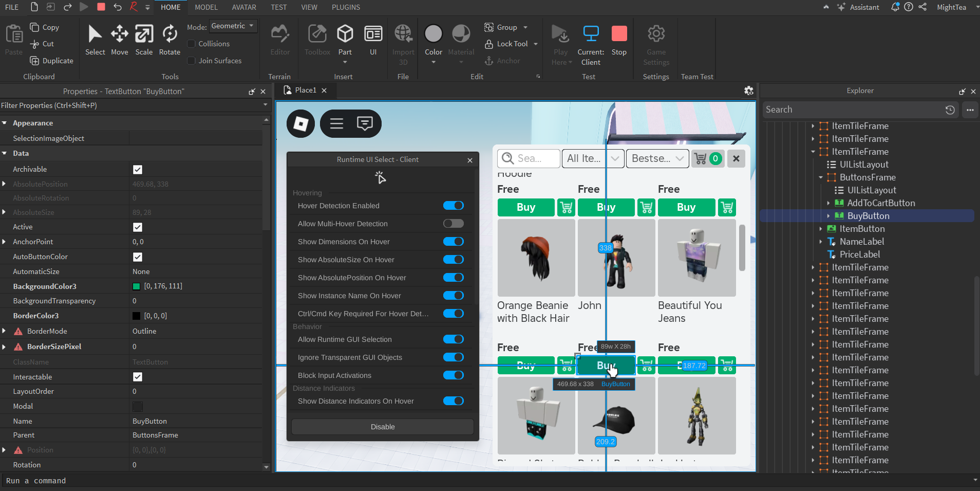
Task: Open the UI insert tool
Action: pyautogui.click(x=373, y=40)
